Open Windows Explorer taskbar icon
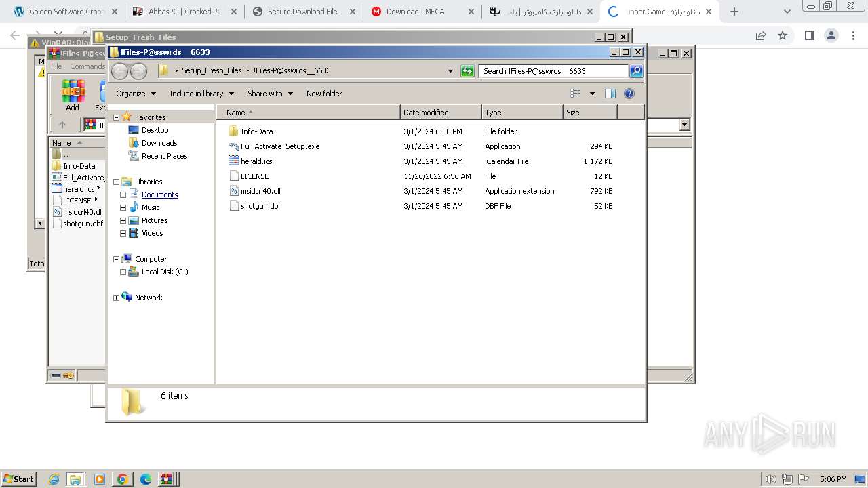The width and height of the screenshot is (868, 488). coord(75,479)
